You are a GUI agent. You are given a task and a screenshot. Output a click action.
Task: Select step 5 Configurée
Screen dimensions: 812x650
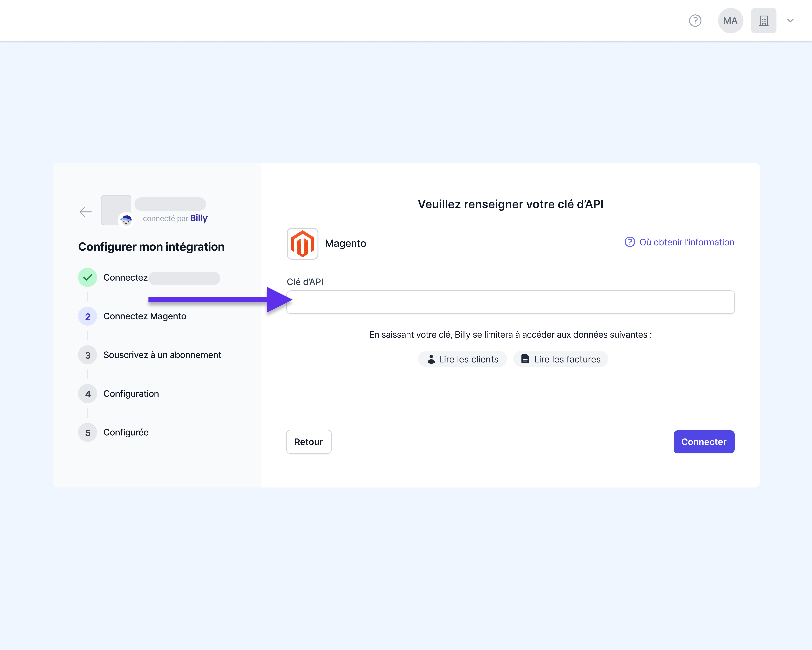(113, 433)
